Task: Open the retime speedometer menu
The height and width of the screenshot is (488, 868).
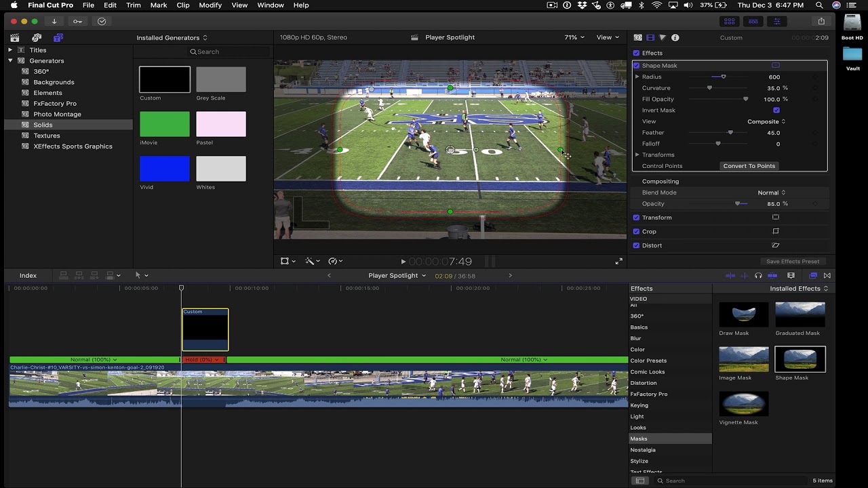Action: click(x=335, y=261)
